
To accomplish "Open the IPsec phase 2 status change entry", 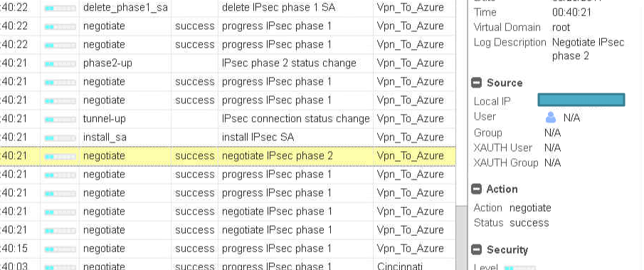I will (289, 63).
